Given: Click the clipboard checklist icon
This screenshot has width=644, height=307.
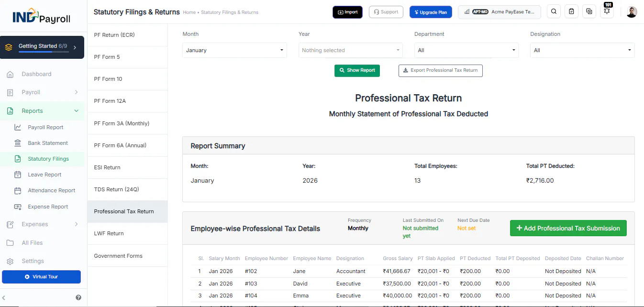Looking at the screenshot, I should 571,12.
